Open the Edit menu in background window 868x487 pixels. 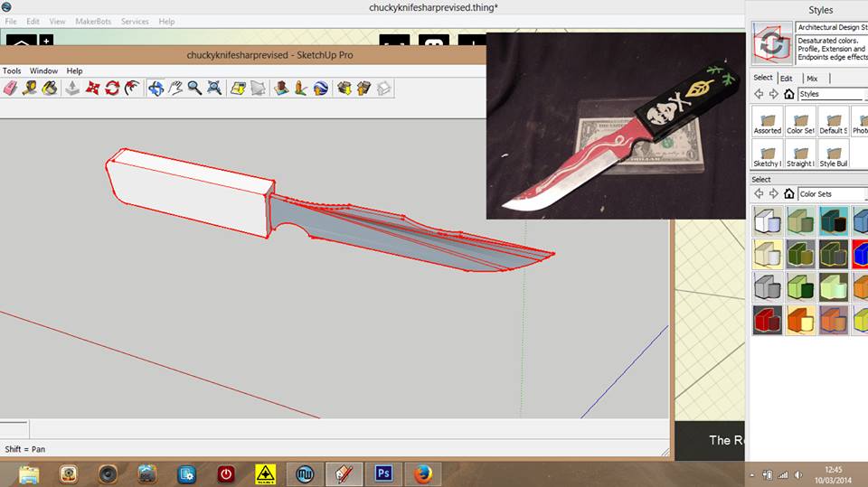tap(33, 21)
